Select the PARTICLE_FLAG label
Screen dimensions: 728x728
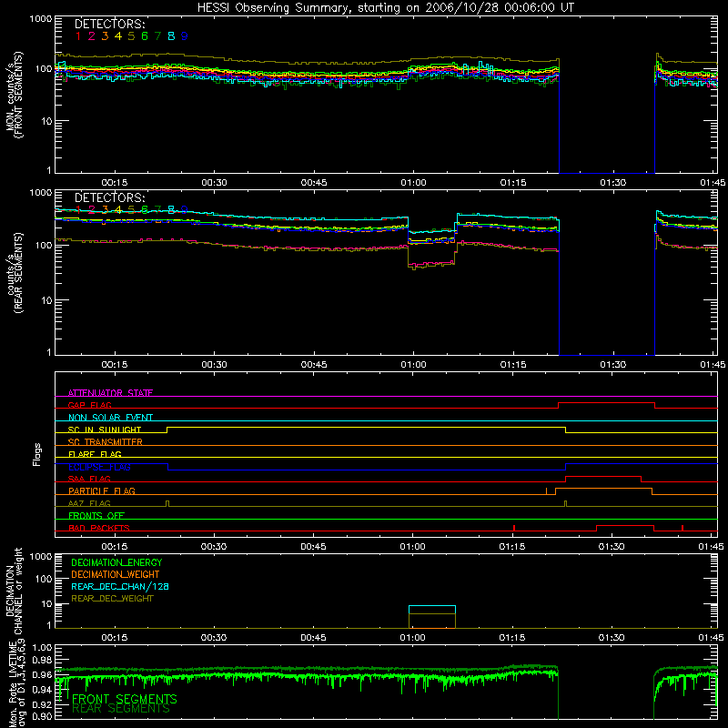click(x=102, y=490)
